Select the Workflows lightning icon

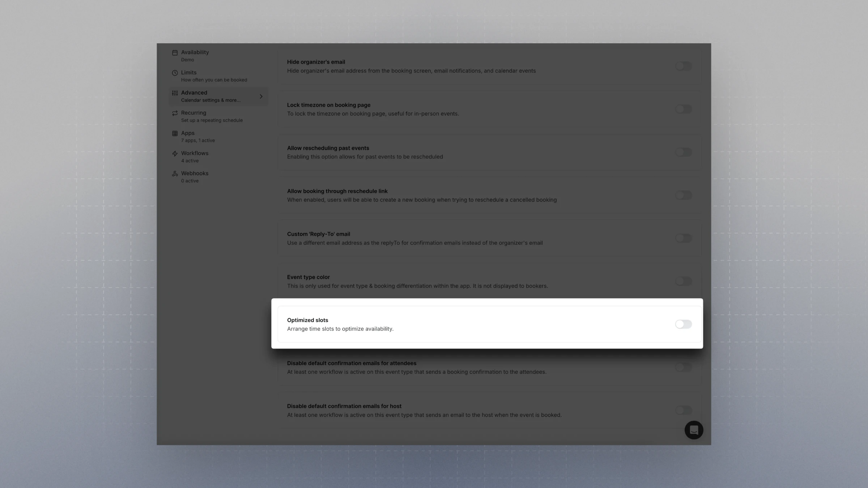[x=175, y=153]
